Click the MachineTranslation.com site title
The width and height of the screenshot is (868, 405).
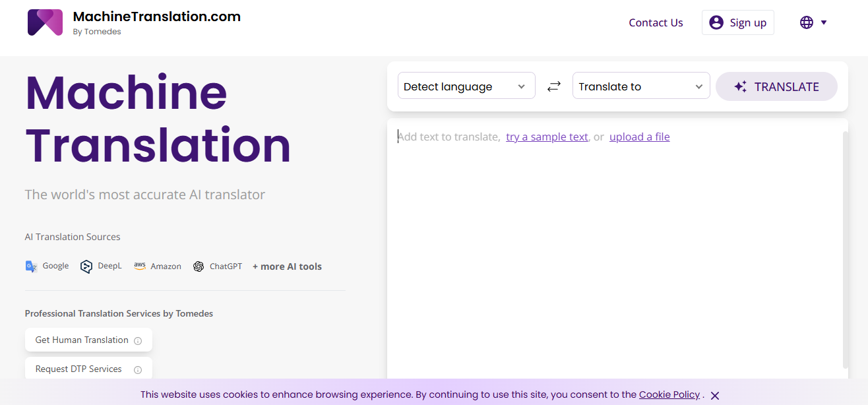pyautogui.click(x=157, y=16)
